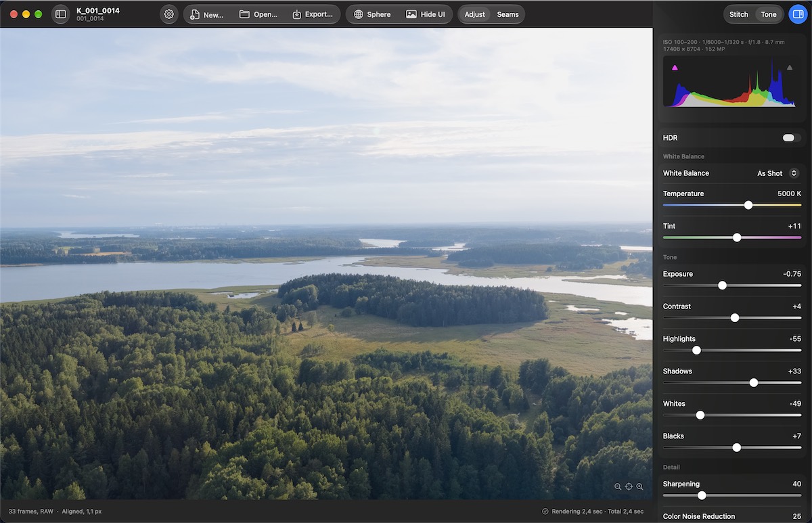Click the Blacks slider handle
Viewport: 812px width, 523px height.
[737, 448]
